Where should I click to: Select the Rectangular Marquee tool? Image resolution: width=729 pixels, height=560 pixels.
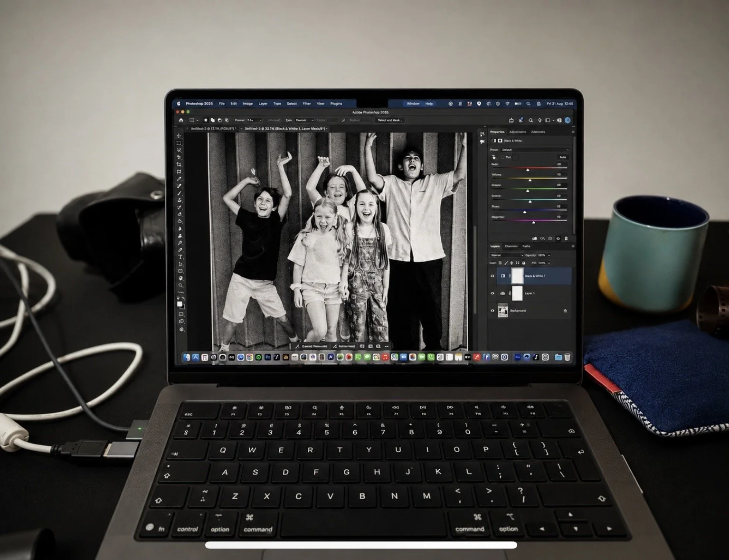179,143
